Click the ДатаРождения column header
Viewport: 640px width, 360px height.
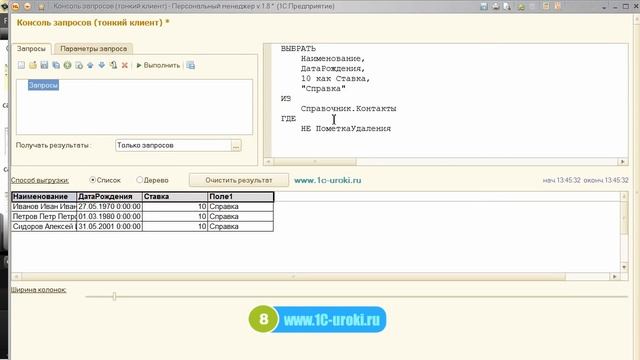tap(109, 197)
